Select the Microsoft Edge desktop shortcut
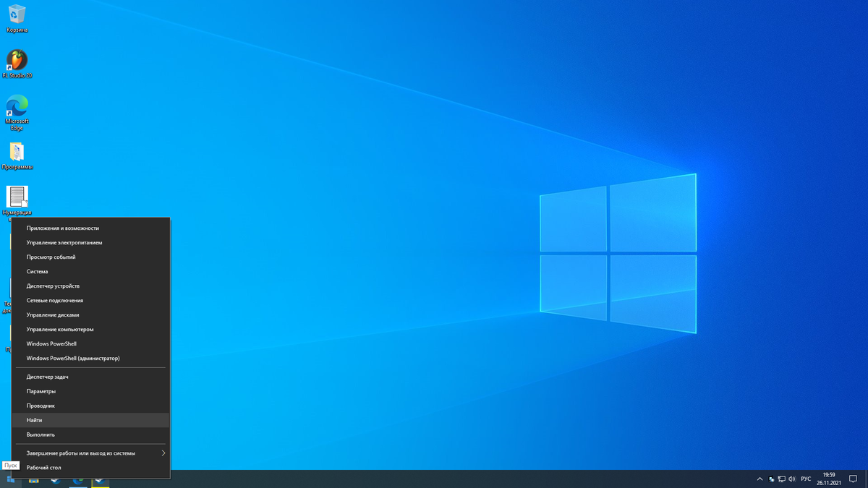Viewport: 868px width, 488px height. point(17,113)
